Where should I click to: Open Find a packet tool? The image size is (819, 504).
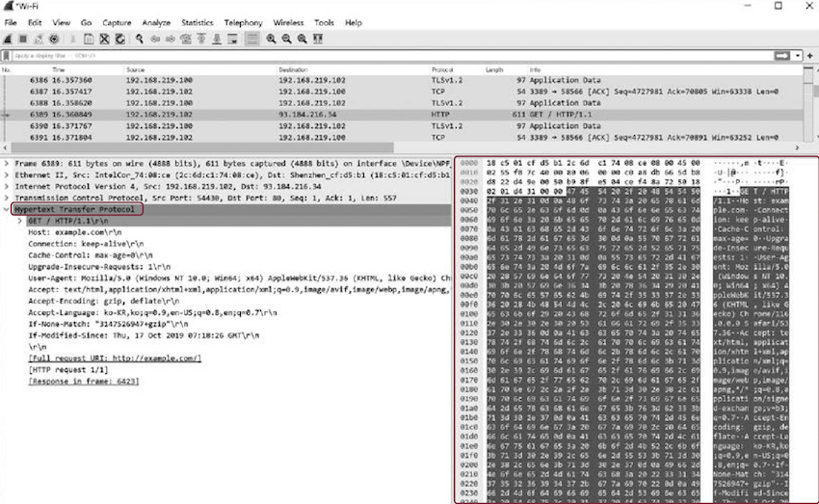[x=140, y=40]
